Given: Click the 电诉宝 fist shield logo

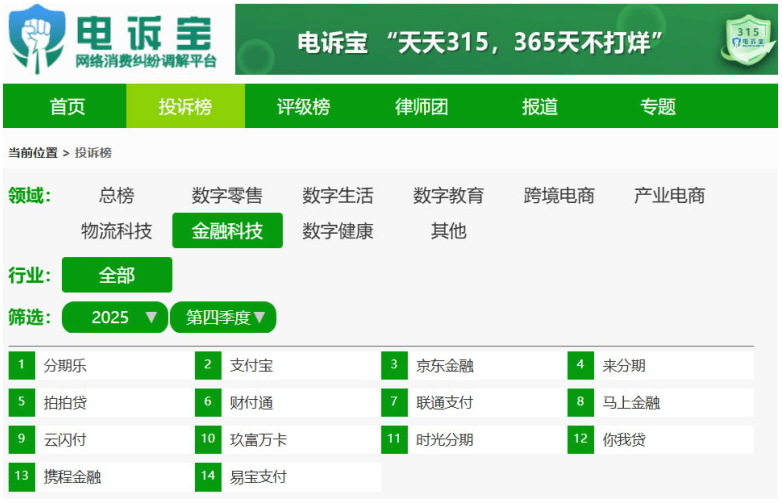Looking at the screenshot, I should point(37,39).
